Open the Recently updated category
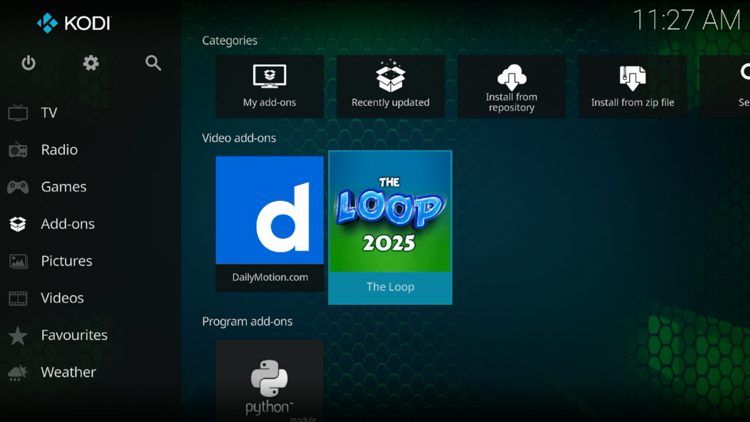The height and width of the screenshot is (422, 750). pos(390,86)
